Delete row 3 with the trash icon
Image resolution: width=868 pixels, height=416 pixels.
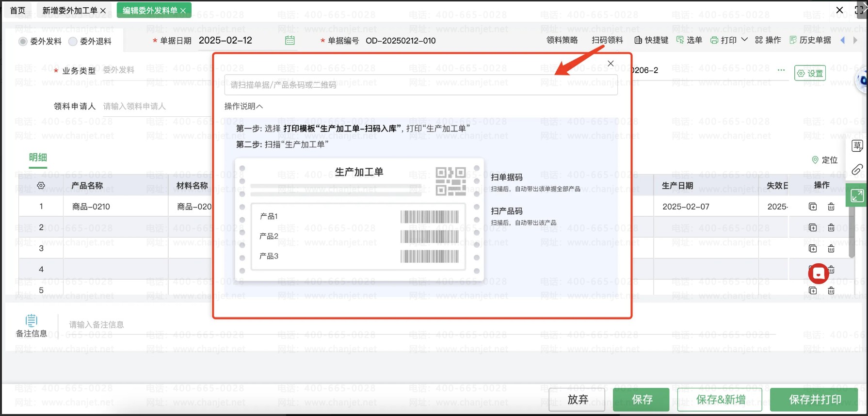[x=831, y=249]
